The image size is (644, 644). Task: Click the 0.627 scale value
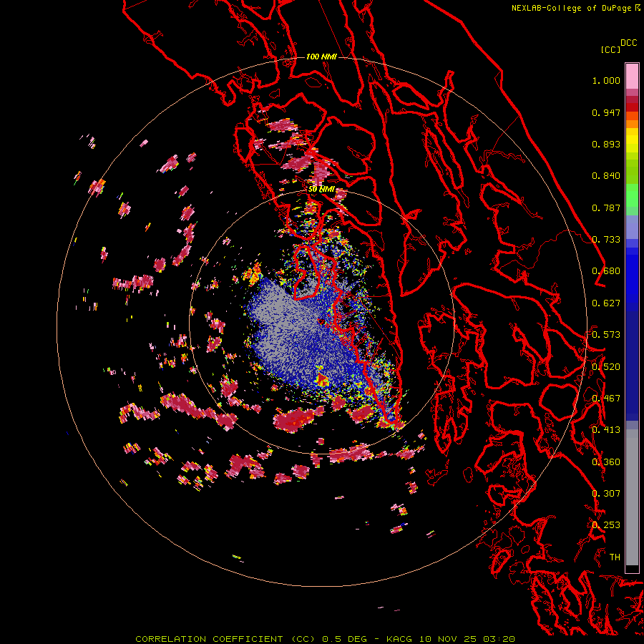[x=606, y=303]
